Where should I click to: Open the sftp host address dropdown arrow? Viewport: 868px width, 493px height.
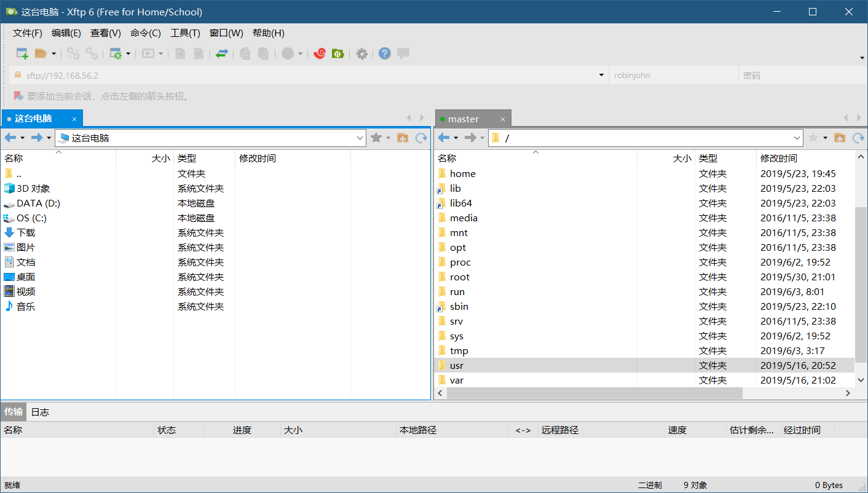[x=601, y=75]
